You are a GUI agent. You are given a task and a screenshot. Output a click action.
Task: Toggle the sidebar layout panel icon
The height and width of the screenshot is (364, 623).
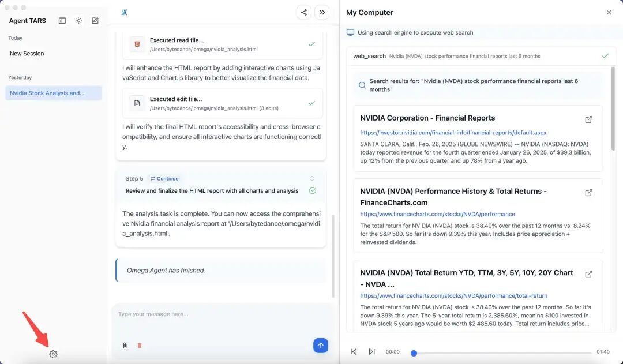point(62,21)
